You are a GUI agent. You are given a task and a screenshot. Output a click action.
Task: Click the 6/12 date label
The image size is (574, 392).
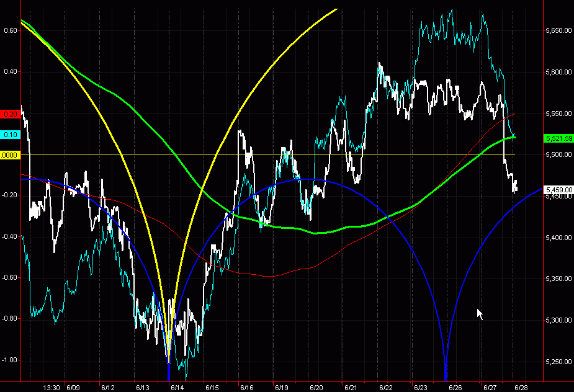(x=107, y=388)
